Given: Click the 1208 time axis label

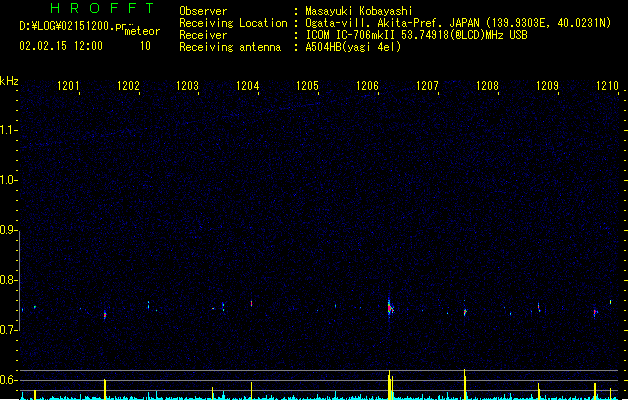Looking at the screenshot, I should coord(487,86).
